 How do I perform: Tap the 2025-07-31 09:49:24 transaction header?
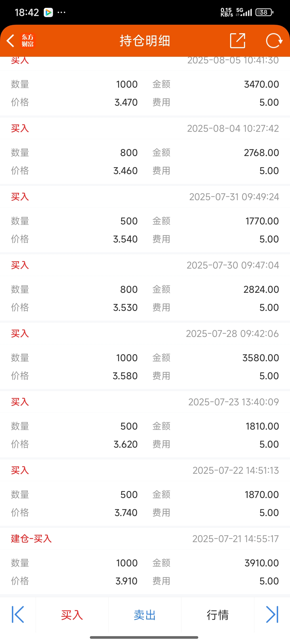click(145, 197)
